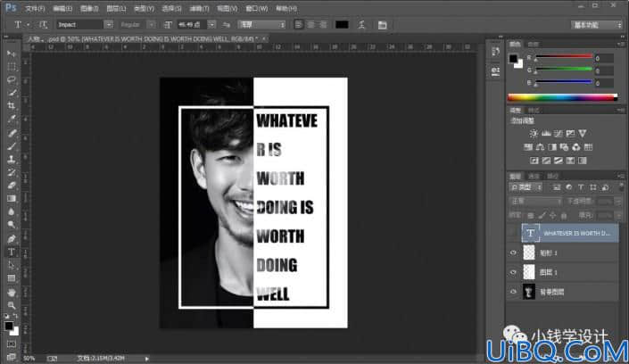This screenshot has height=364, width=629.
Task: Select the Blur droplet tool
Action: pos(12,211)
